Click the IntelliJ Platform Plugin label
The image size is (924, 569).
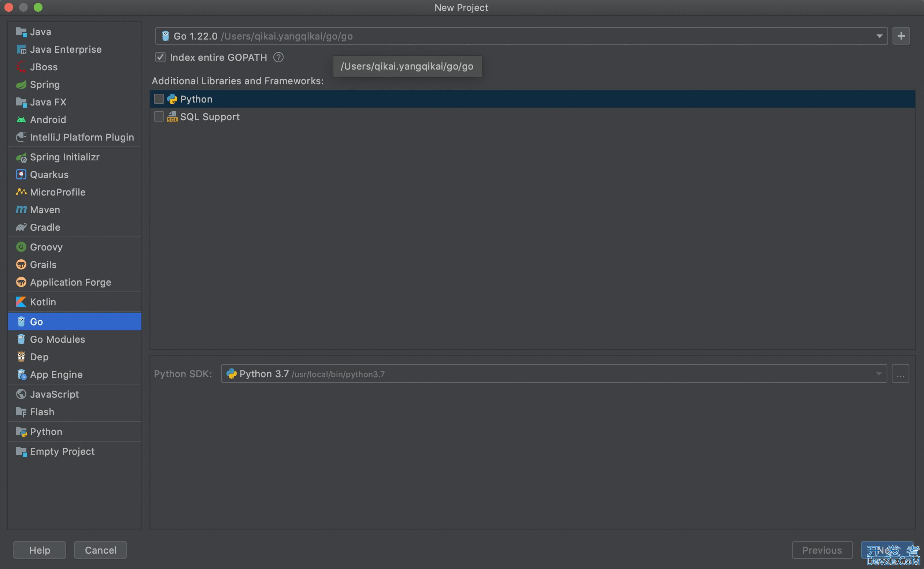(x=82, y=137)
